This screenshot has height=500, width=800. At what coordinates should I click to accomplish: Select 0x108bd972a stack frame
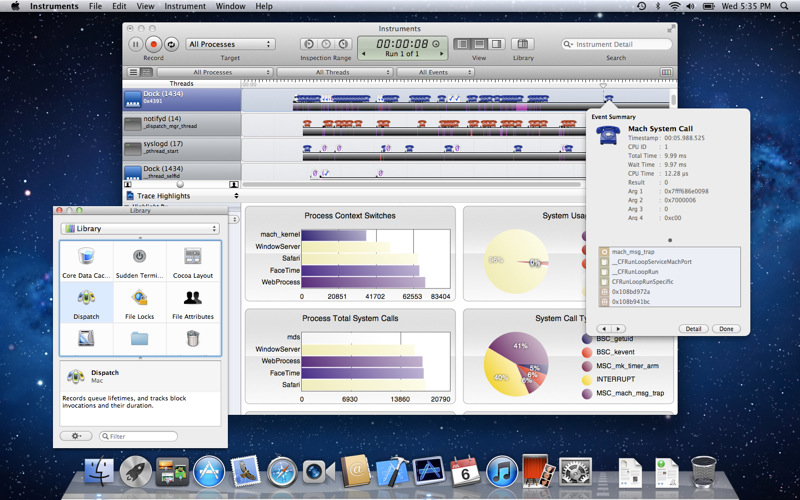click(669, 292)
